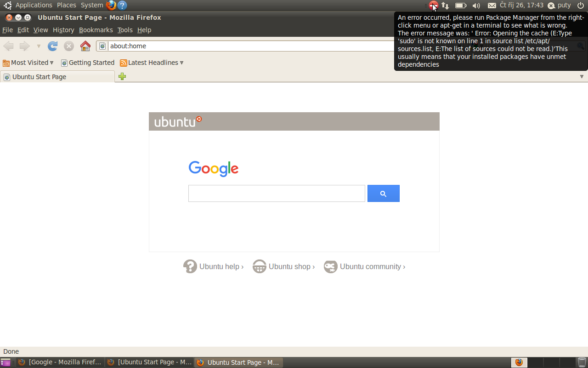
Task: Expand the Latest Headlines feed dropdown
Action: [x=152, y=63]
